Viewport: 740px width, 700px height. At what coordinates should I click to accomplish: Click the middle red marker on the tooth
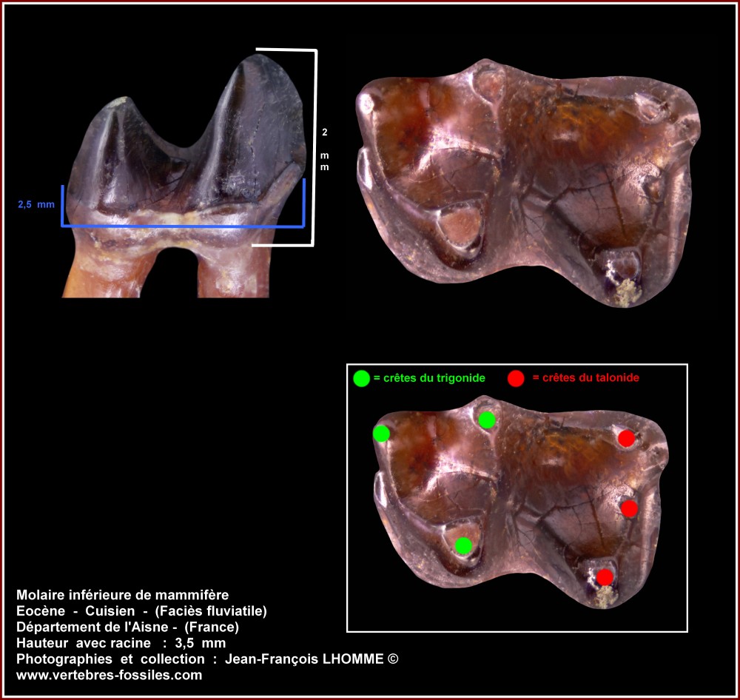[629, 508]
